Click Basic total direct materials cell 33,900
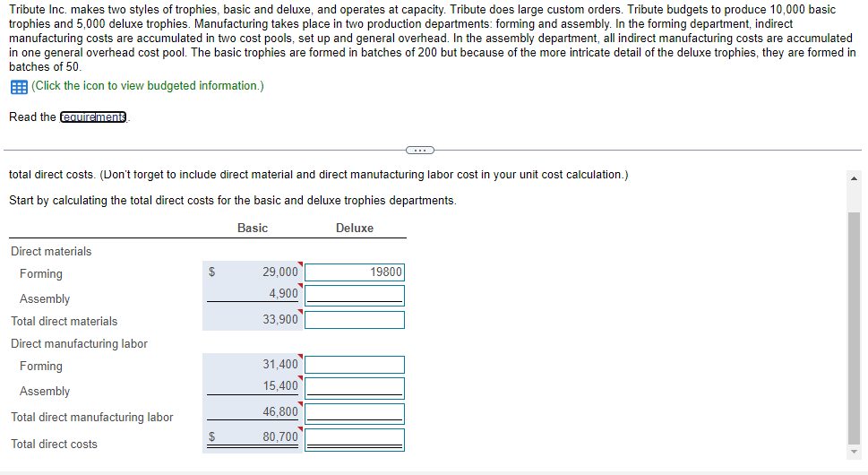The width and height of the screenshot is (868, 475). (x=279, y=320)
